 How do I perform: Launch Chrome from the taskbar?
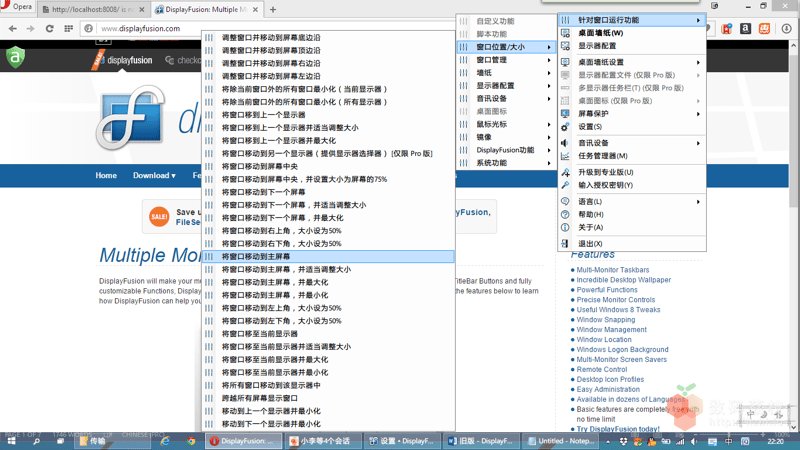coord(191,441)
